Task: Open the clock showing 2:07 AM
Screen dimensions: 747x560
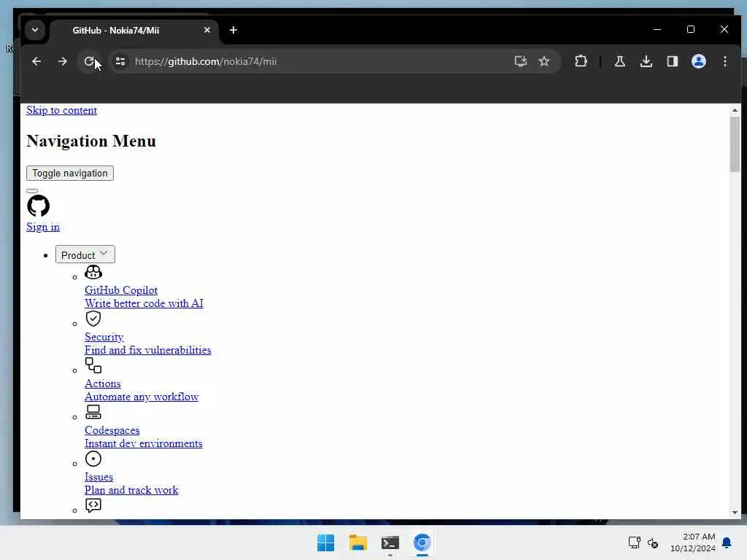Action: point(693,542)
